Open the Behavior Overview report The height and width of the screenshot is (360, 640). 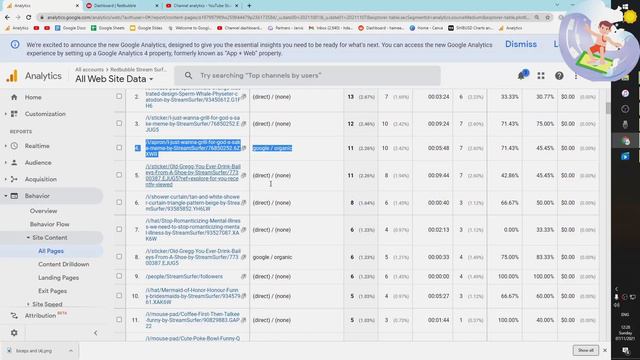click(43, 211)
